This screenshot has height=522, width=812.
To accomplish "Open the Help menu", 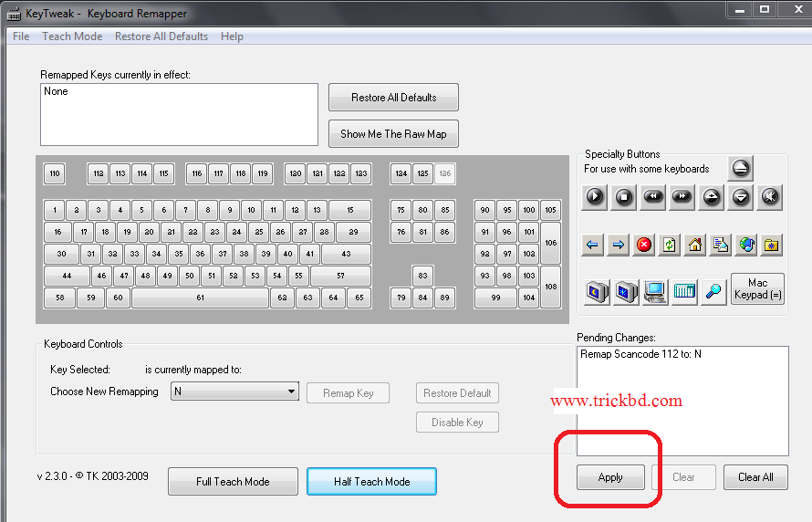I will click(232, 37).
